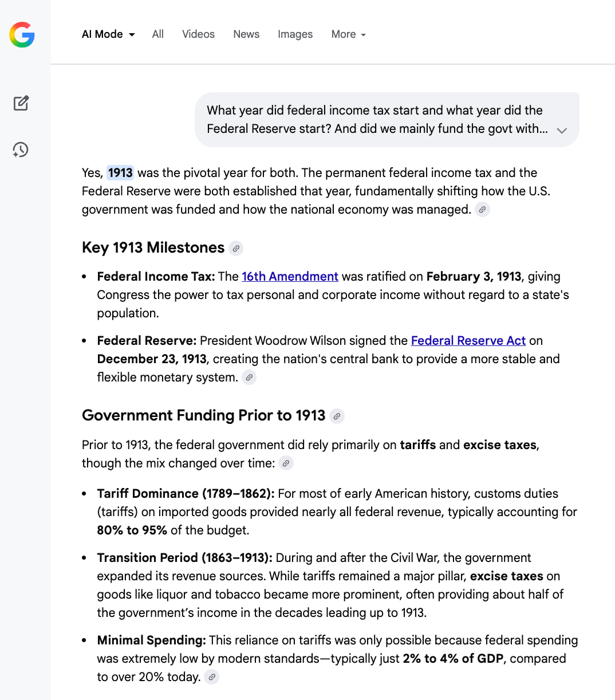This screenshot has height=700, width=615.
Task: Open the 16th Amendment link
Action: click(290, 277)
